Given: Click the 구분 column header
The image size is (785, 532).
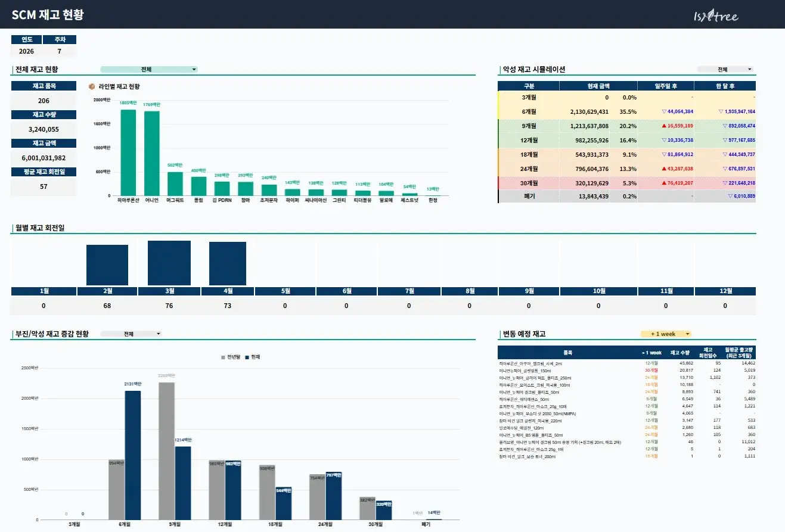Looking at the screenshot, I should pyautogui.click(x=529, y=86).
